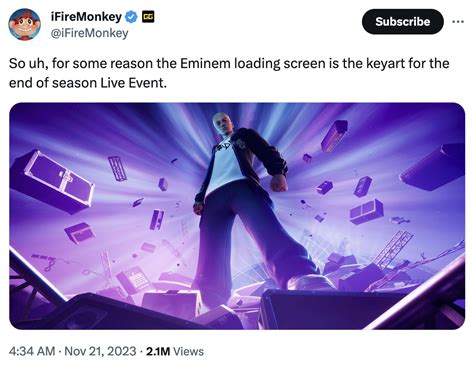
Task: Open the attached Eminem loading screen image
Action: tap(237, 216)
